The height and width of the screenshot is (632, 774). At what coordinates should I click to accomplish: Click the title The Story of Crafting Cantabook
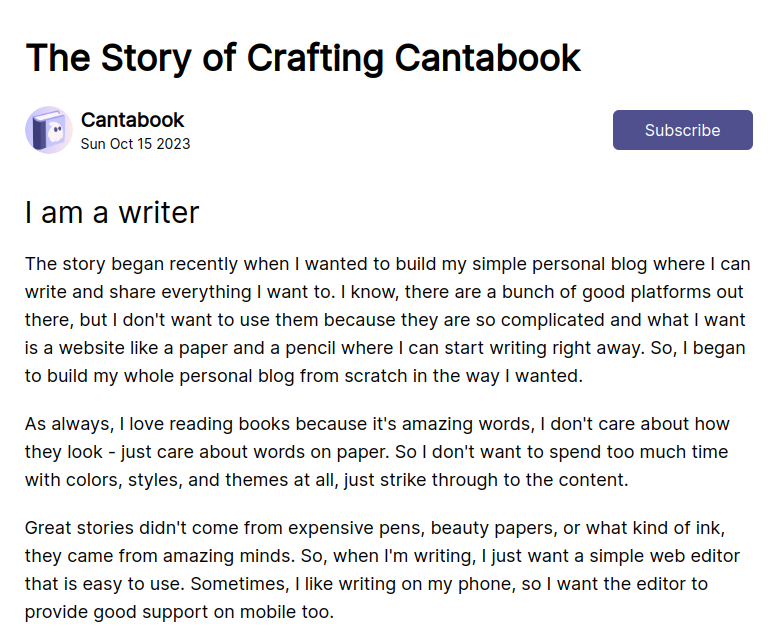coord(303,58)
